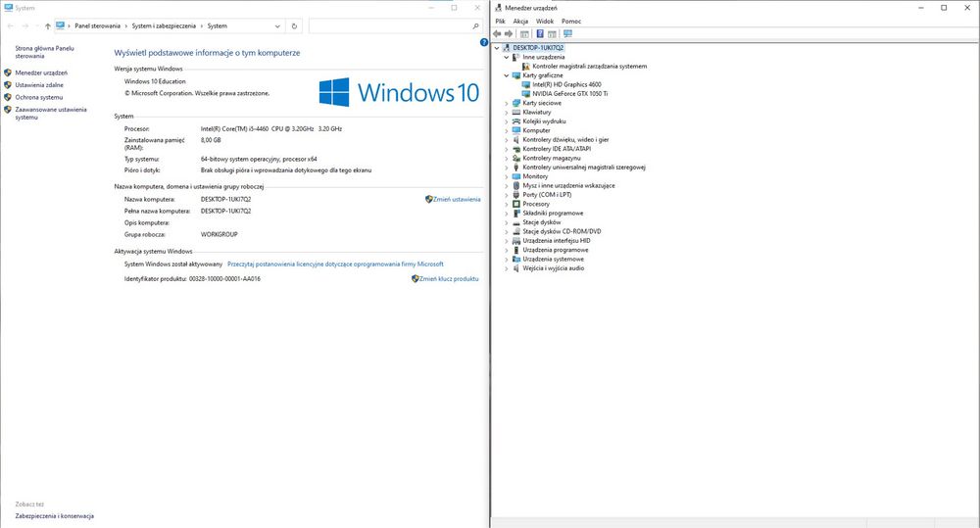Expand the Procesory category
980x528 pixels.
point(507,205)
